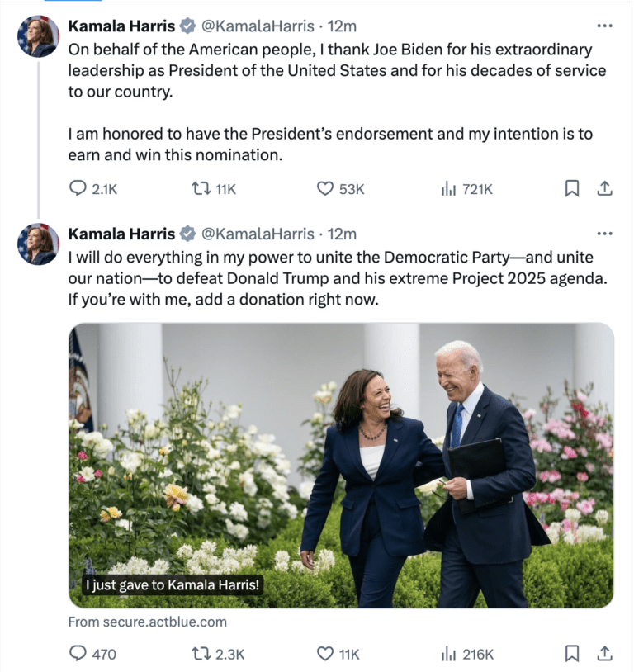Image resolution: width=634 pixels, height=672 pixels.
Task: Open Kamala Harris profile avatar on first tweet
Action: [39, 36]
